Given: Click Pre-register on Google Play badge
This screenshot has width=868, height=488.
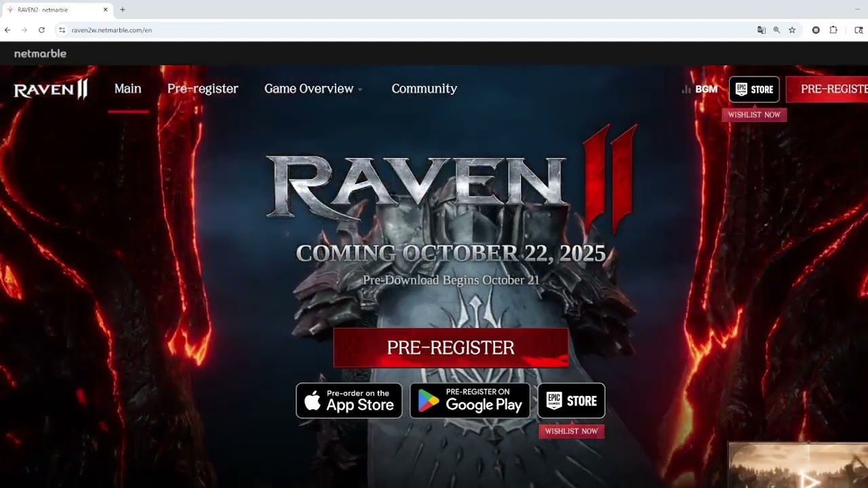Looking at the screenshot, I should click(470, 401).
